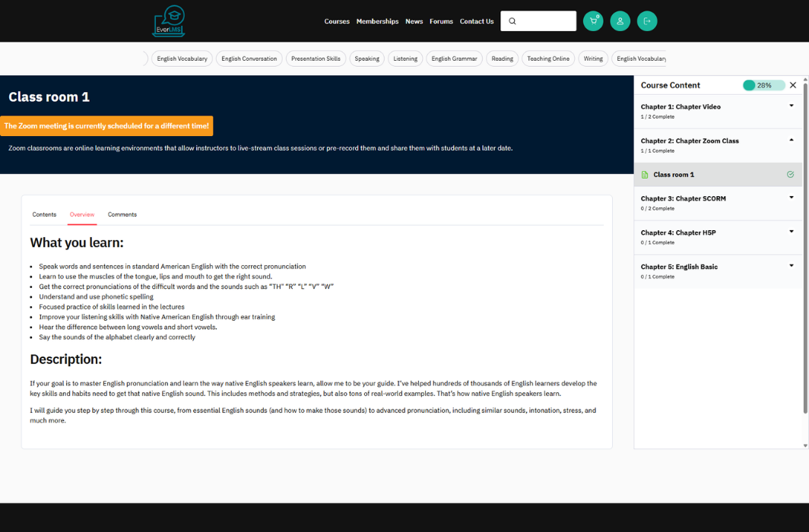Close the Course Content panel
The width and height of the screenshot is (809, 532).
(793, 85)
